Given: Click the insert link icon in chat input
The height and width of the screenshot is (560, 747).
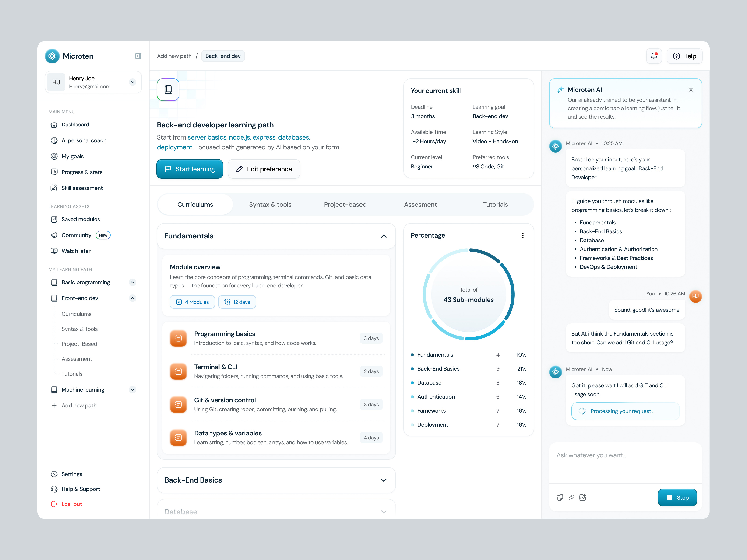Looking at the screenshot, I should pos(571,497).
